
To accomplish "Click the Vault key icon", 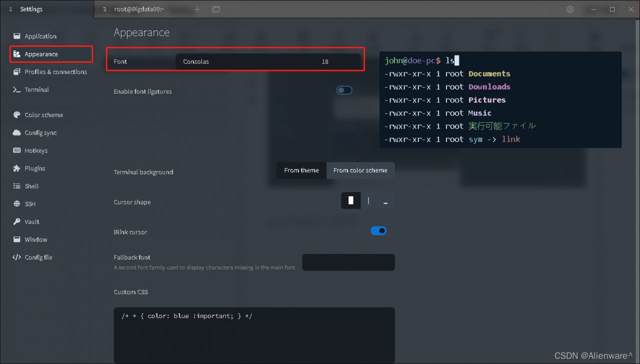I will pos(16,221).
